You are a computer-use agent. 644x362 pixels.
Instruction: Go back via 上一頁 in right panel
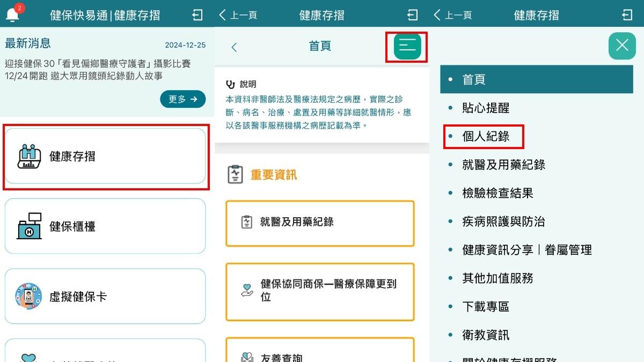pyautogui.click(x=453, y=15)
